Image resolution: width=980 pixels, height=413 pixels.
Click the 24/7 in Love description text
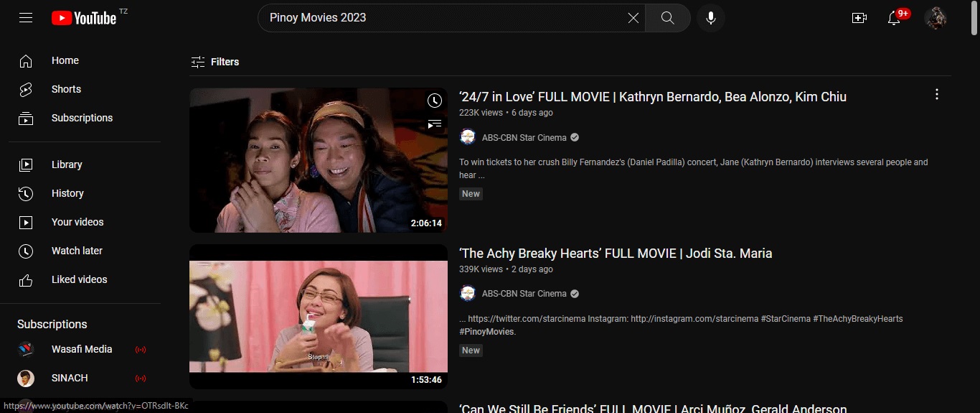click(694, 169)
